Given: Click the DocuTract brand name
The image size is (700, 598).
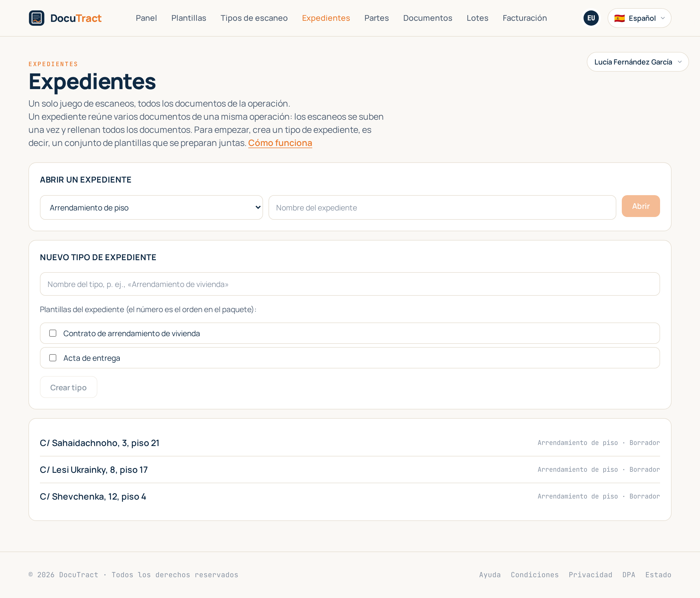Looking at the screenshot, I should (x=76, y=18).
